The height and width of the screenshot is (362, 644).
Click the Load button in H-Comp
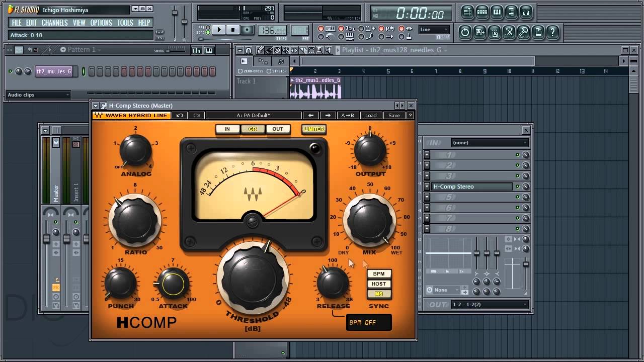(x=371, y=116)
